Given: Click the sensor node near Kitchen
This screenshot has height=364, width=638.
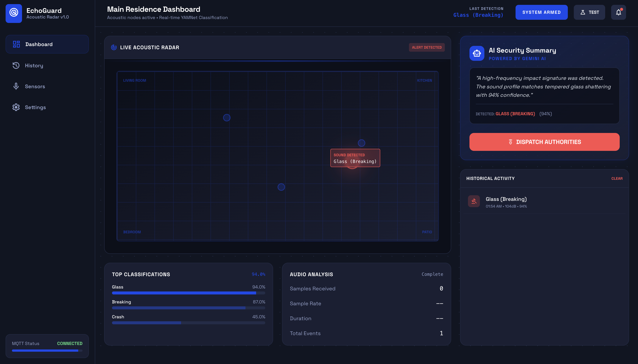Looking at the screenshot, I should click(362, 143).
